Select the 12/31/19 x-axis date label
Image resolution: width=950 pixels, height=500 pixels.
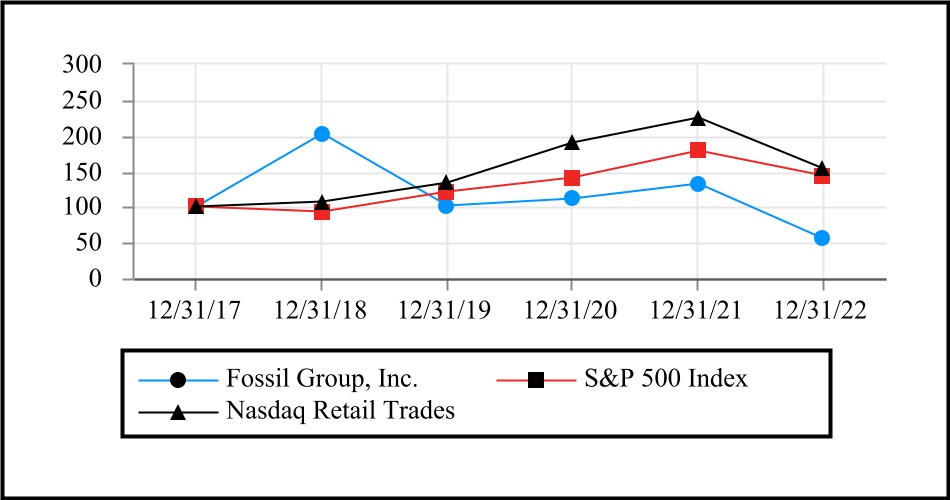click(x=447, y=308)
